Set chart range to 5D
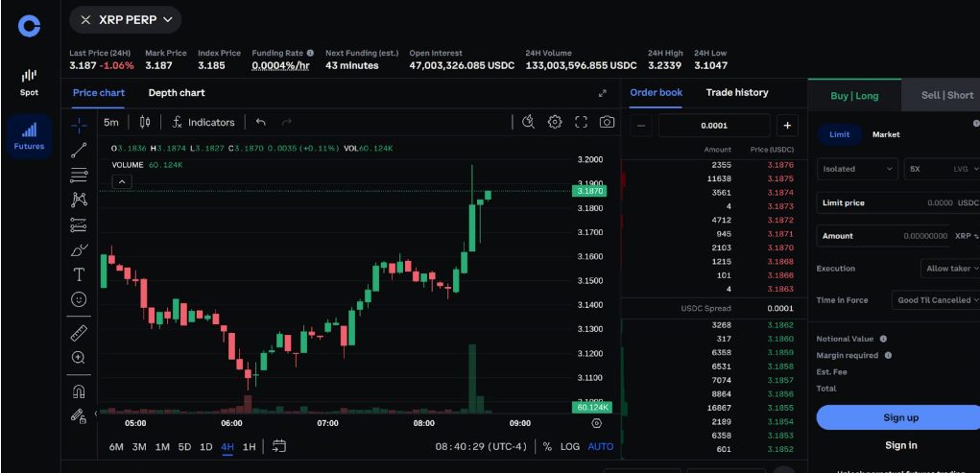 click(184, 447)
